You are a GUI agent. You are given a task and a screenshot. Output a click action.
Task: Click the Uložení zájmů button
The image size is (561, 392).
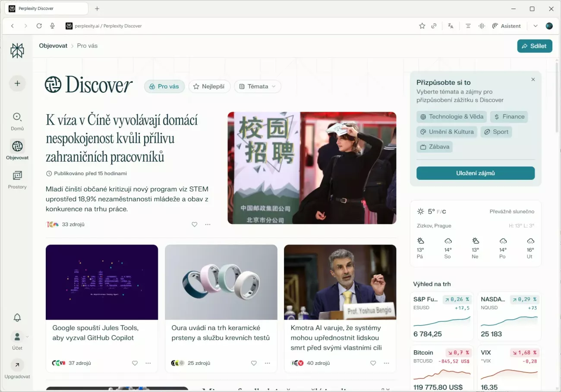[475, 173]
